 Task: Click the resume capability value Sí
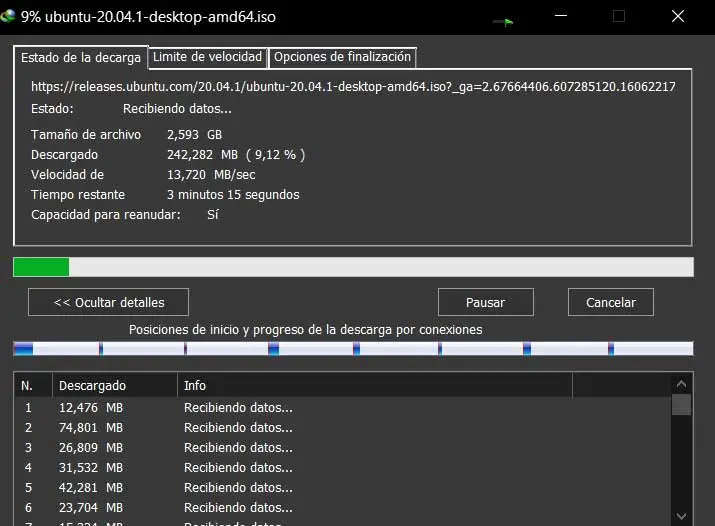point(213,215)
